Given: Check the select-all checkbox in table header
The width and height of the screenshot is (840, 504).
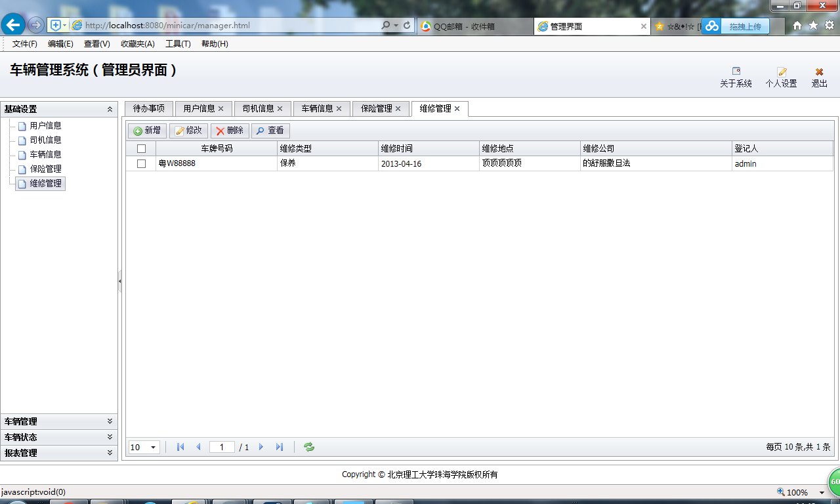Looking at the screenshot, I should click(141, 148).
